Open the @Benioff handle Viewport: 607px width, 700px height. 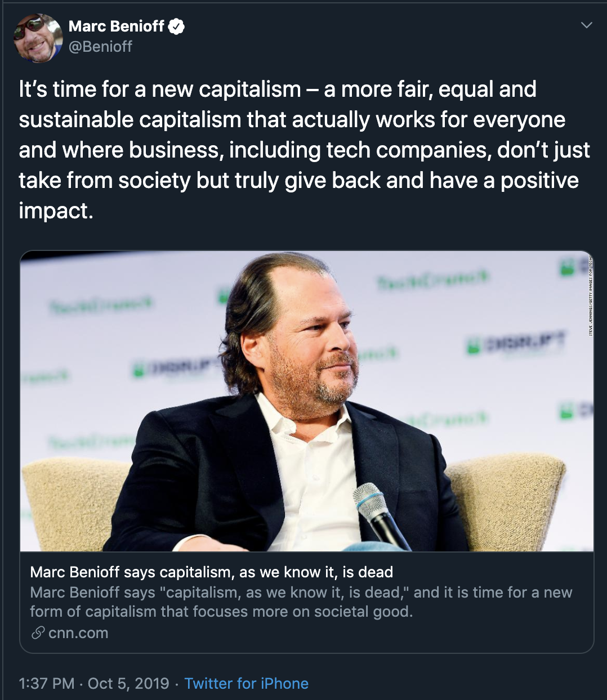(x=100, y=47)
